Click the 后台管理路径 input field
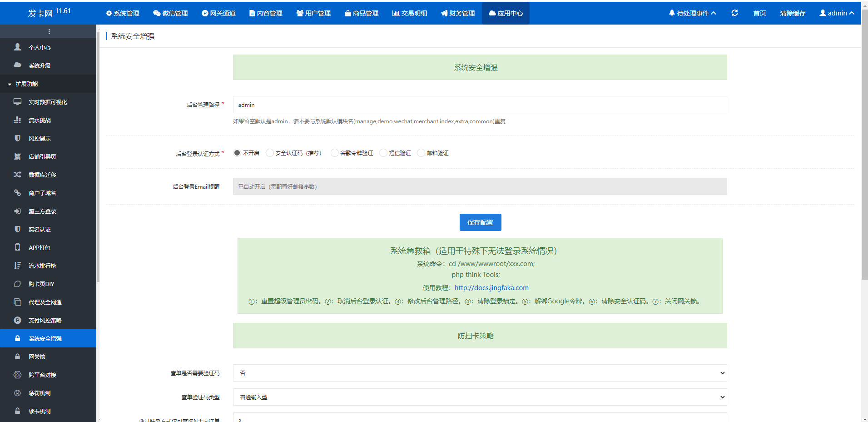 pyautogui.click(x=479, y=105)
